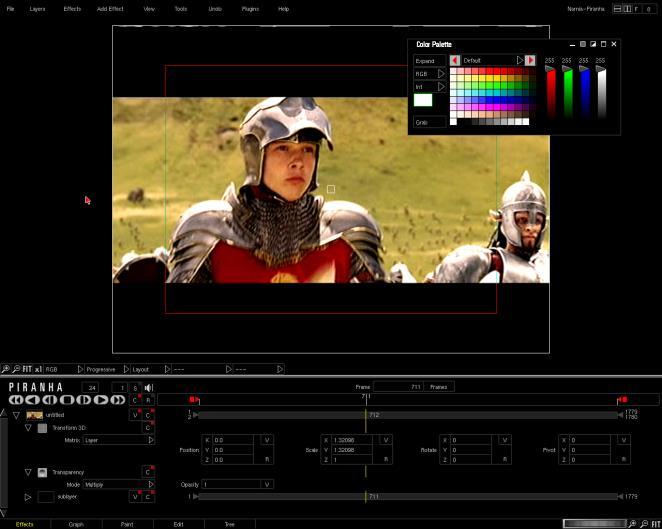662x529 pixels.
Task: Click the viewer FIT button
Action: coord(27,369)
